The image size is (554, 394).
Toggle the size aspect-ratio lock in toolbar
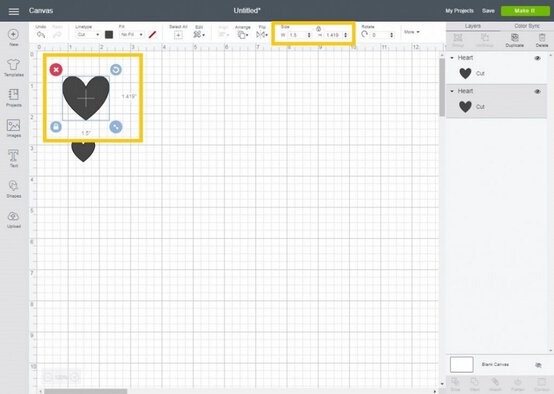318,29
